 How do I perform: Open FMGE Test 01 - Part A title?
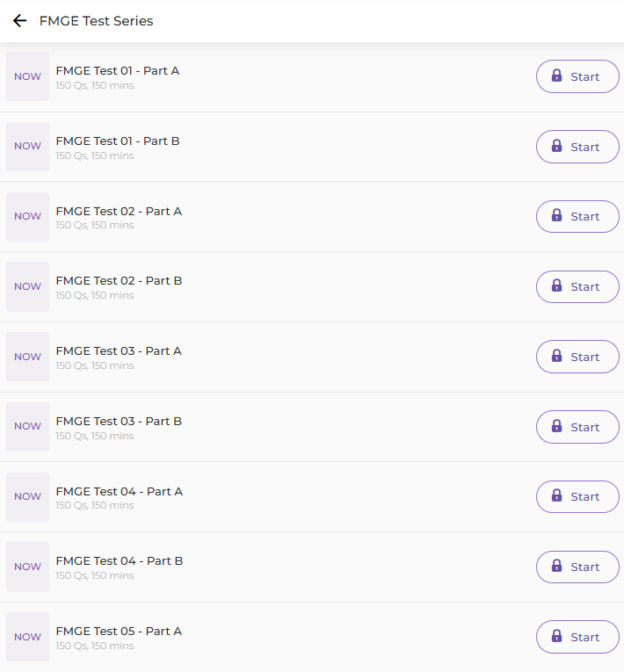[x=117, y=70]
